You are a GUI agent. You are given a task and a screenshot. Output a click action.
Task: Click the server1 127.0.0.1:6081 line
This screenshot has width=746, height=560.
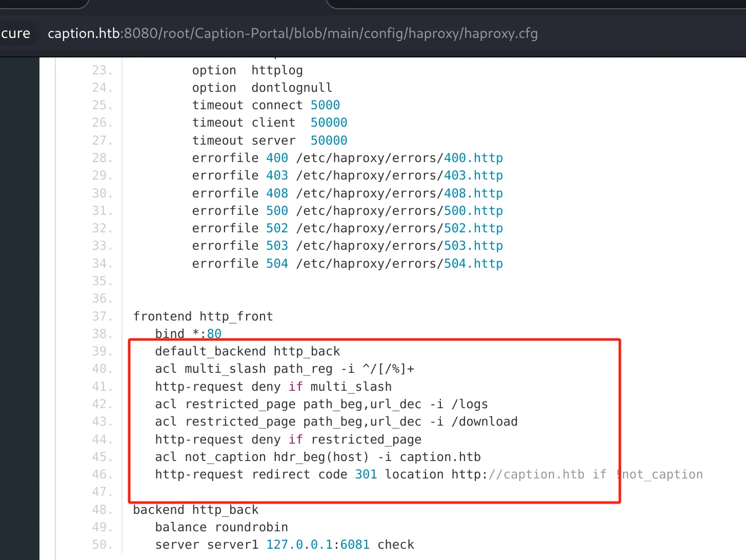[285, 545]
